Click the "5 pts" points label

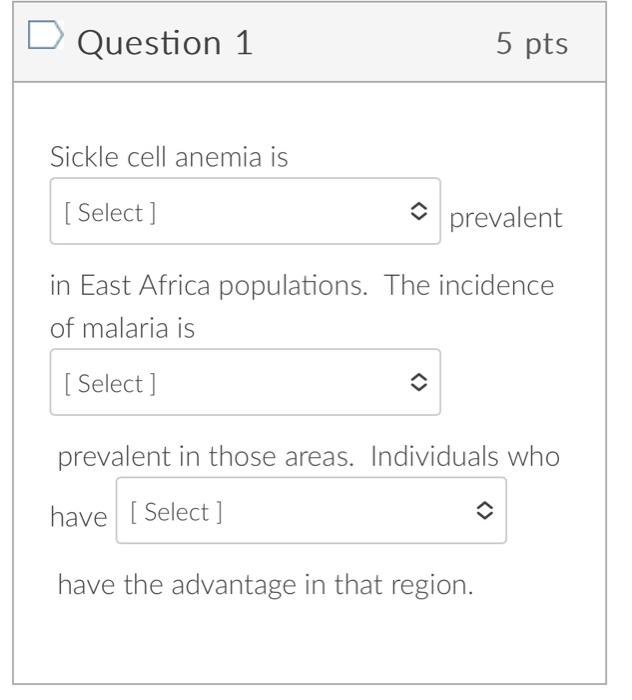pyautogui.click(x=532, y=43)
